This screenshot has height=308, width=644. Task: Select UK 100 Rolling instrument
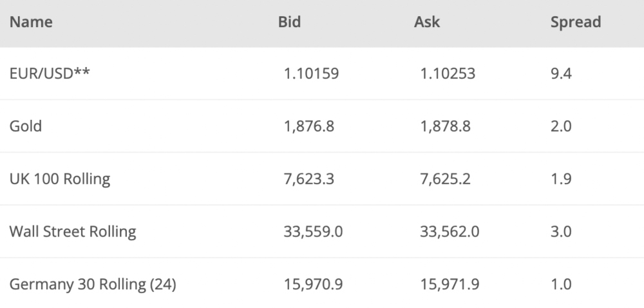(60, 179)
